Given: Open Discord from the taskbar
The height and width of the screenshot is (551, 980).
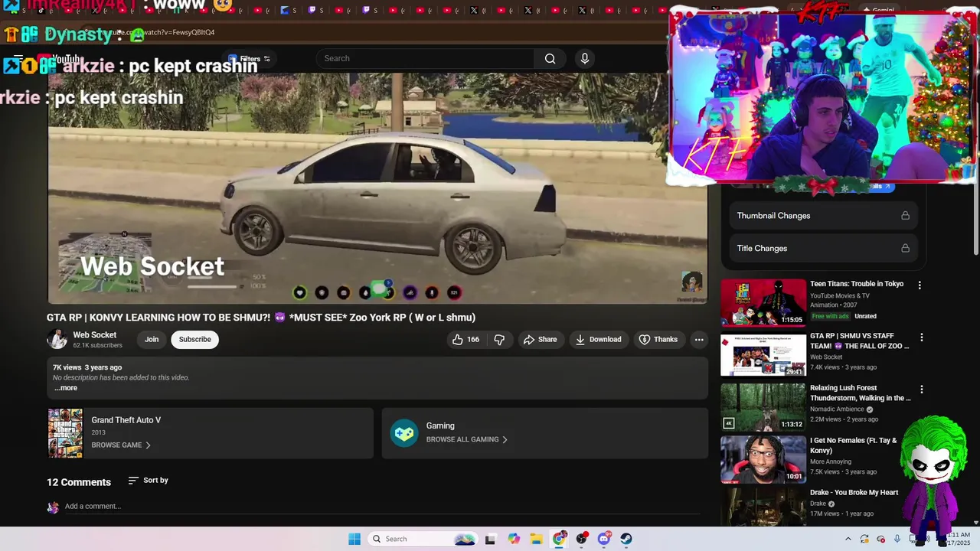Looking at the screenshot, I should 604,539.
